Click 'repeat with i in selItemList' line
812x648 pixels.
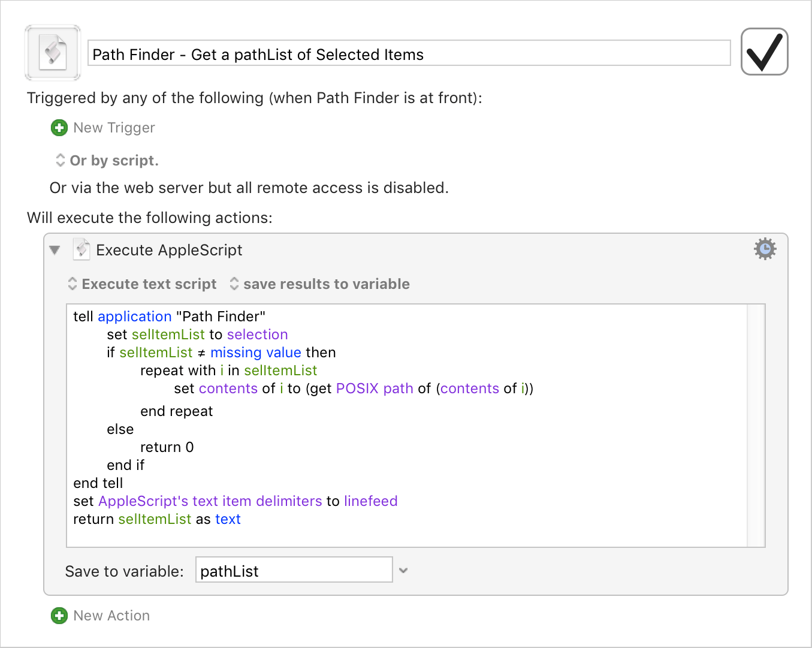click(229, 370)
